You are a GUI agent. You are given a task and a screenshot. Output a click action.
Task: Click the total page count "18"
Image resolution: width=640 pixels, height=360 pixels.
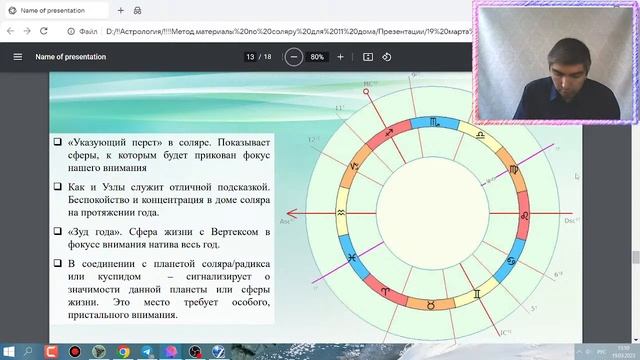coord(267,57)
